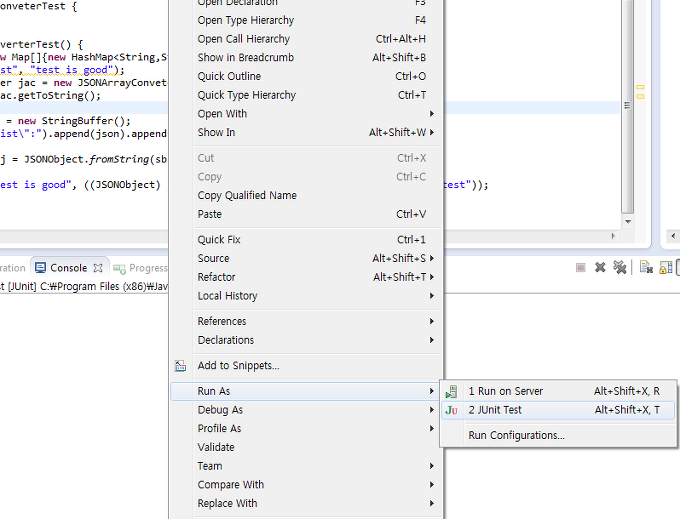This screenshot has height=519, width=680.
Task: Click the Clear Console icon
Action: tap(646, 268)
